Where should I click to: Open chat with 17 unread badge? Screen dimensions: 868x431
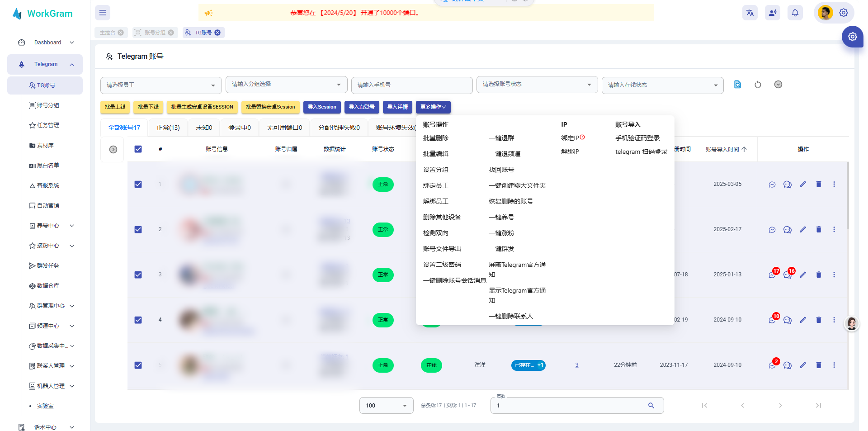pyautogui.click(x=772, y=275)
